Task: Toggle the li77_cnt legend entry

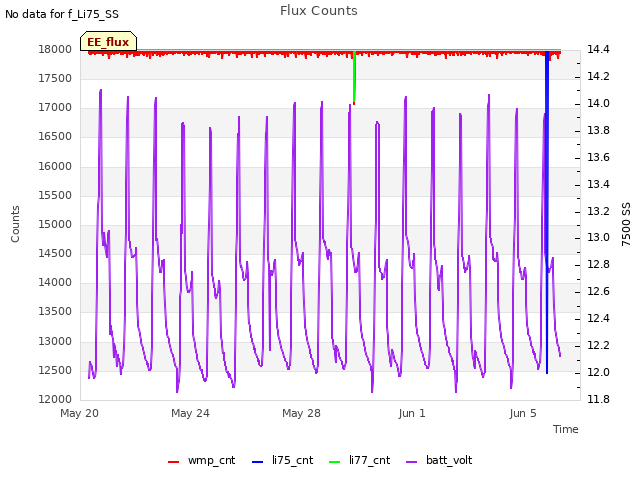Action: pos(360,460)
